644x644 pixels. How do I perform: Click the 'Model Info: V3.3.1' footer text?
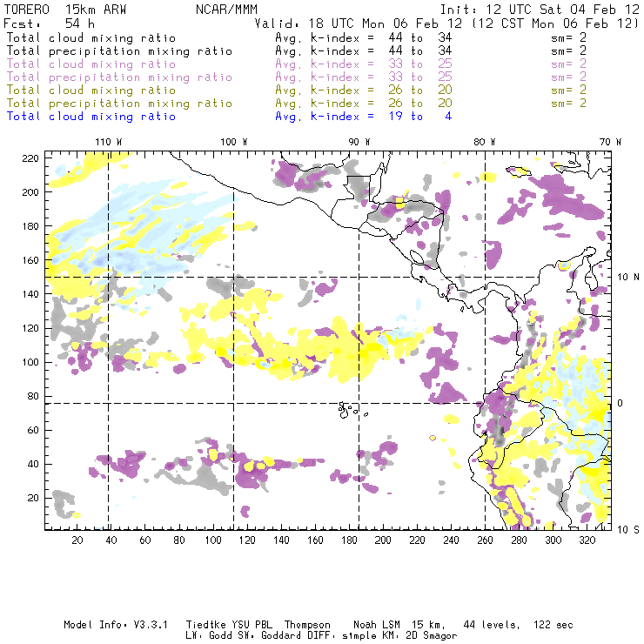(116, 625)
